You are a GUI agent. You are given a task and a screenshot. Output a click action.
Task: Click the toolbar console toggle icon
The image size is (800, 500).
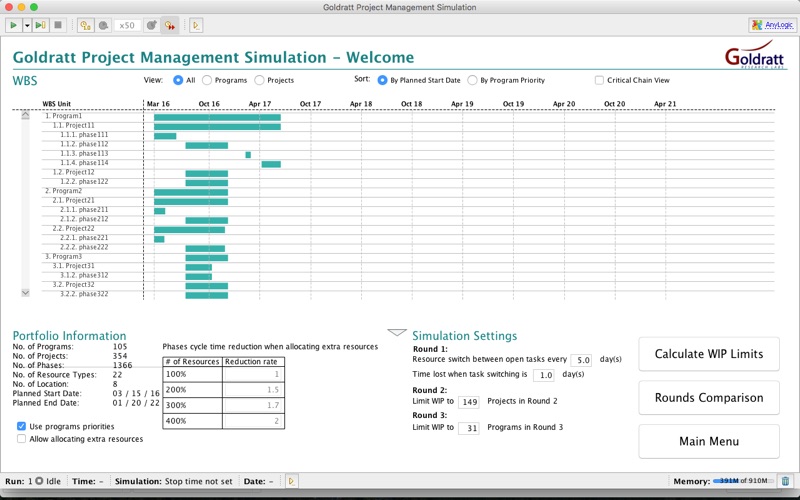(196, 25)
